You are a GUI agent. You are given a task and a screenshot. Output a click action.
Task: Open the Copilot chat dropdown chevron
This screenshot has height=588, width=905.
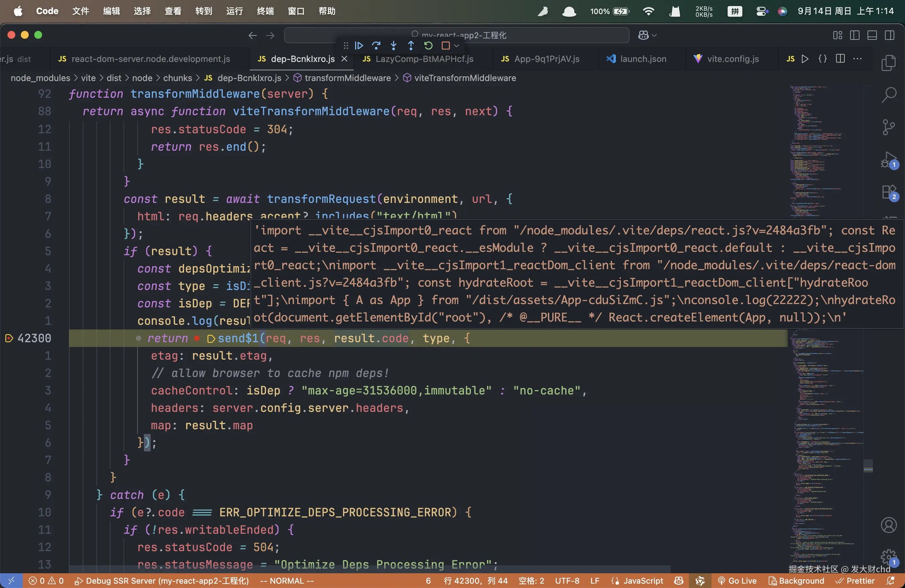coord(654,35)
